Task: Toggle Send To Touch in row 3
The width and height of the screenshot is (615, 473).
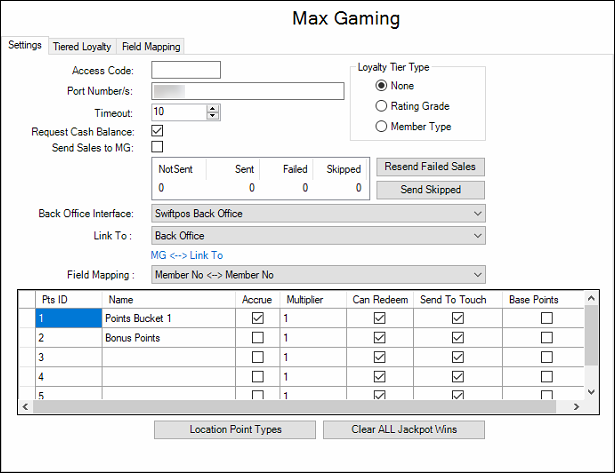Action: point(458,357)
